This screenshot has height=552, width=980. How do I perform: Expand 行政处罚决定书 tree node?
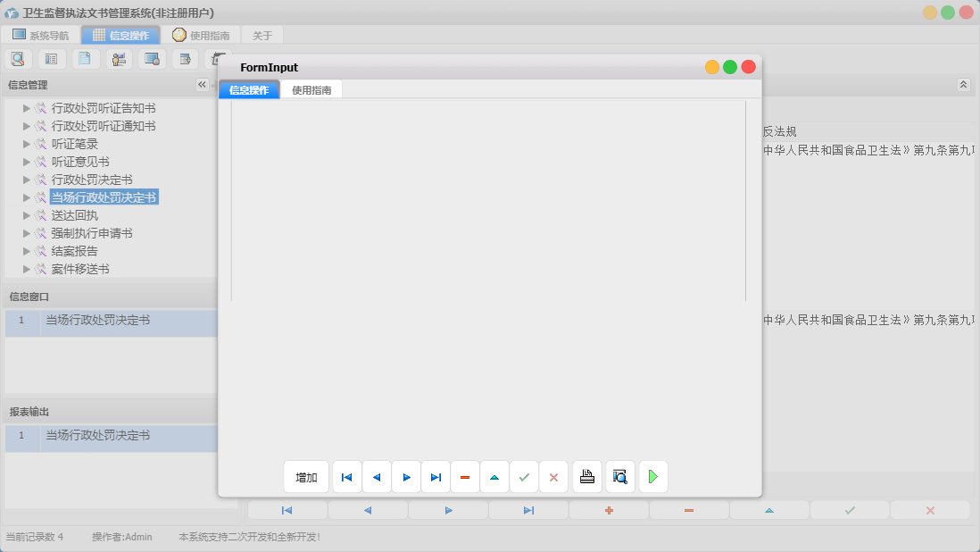[x=26, y=180]
